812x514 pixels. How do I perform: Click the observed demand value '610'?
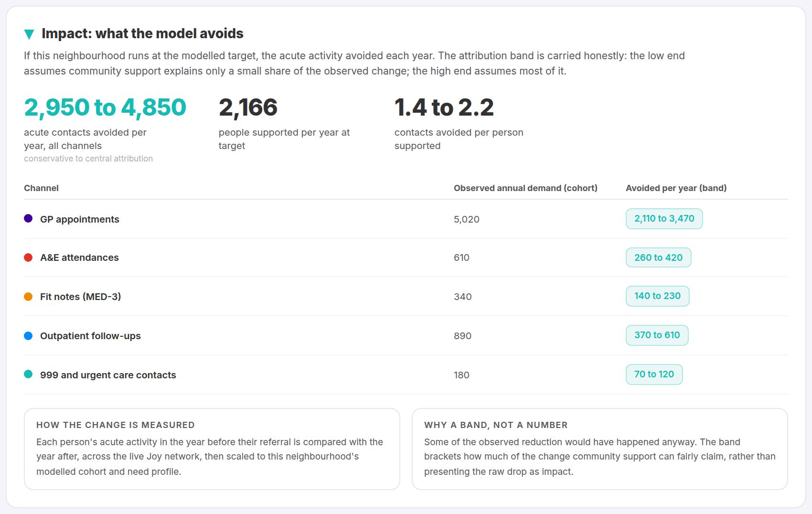click(x=461, y=257)
